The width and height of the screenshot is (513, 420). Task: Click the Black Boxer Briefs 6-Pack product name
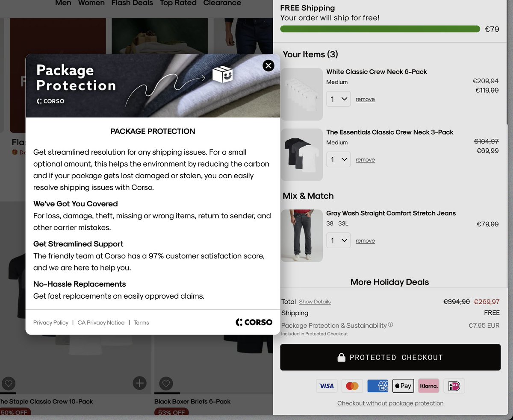pos(192,402)
